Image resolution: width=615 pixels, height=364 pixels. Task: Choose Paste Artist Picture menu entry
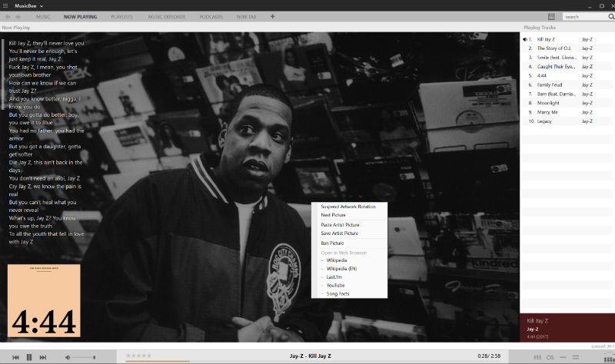[349, 225]
